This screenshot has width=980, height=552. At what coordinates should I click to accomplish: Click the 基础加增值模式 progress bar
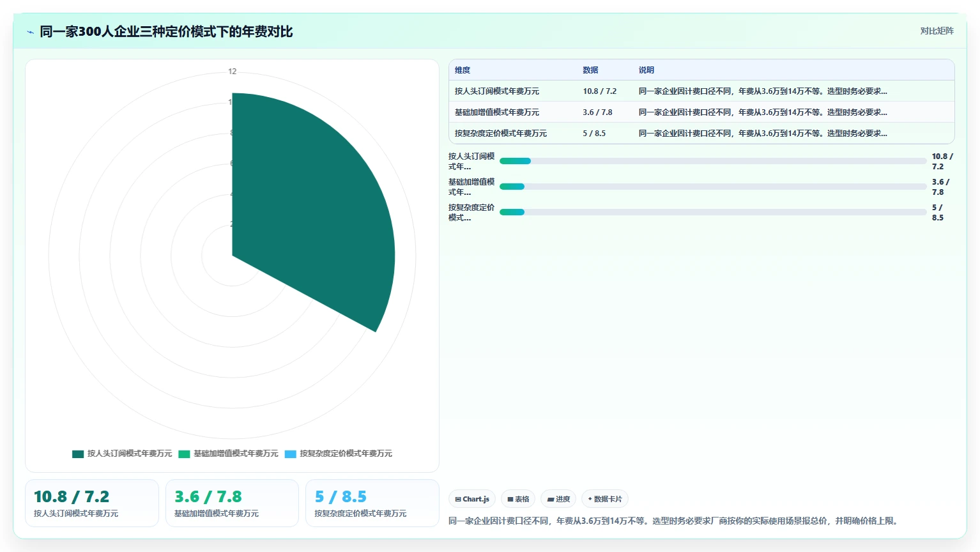click(x=713, y=187)
